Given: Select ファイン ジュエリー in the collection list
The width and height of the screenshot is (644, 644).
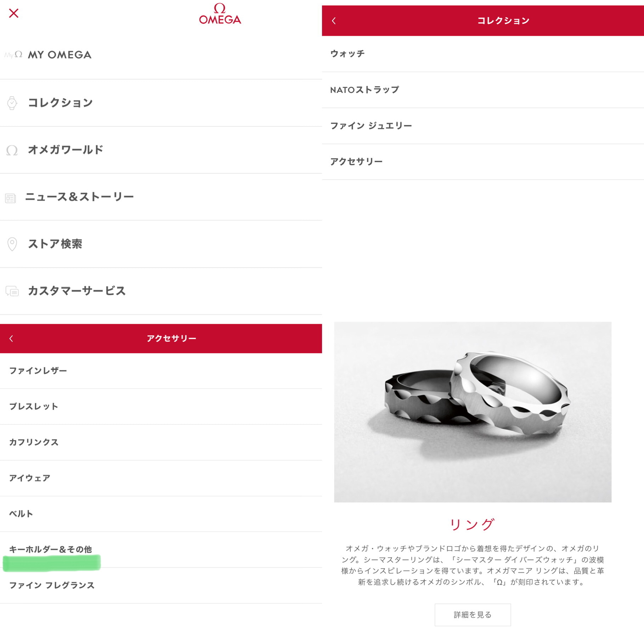Looking at the screenshot, I should click(x=483, y=126).
